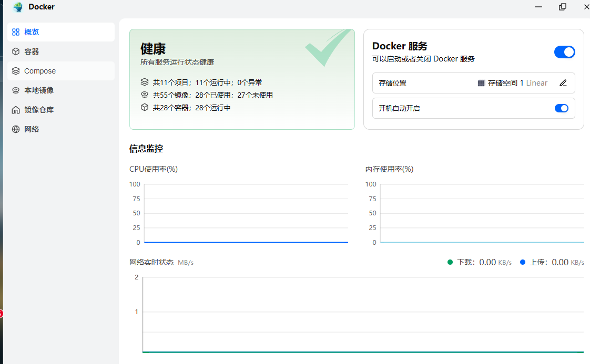Click the layers icon beside 共11个项目
The image size is (590, 364).
click(x=145, y=82)
